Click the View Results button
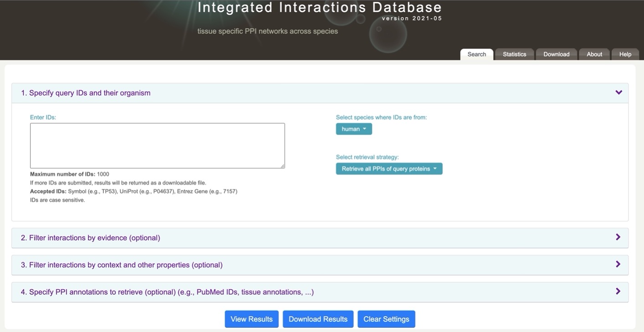 pos(252,319)
